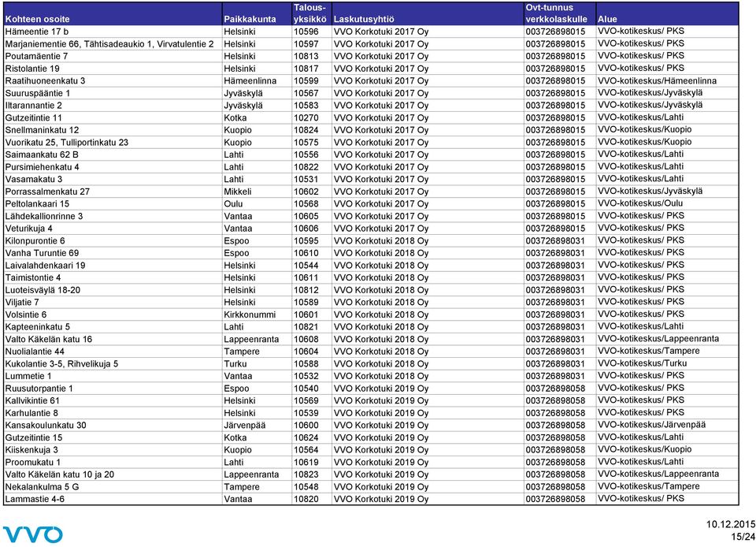Select the address 'Ruusutorpantie 1'

[39, 389]
